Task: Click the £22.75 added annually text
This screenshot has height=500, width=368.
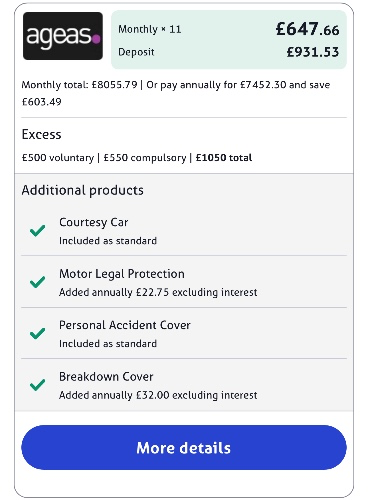Action: pos(158,292)
